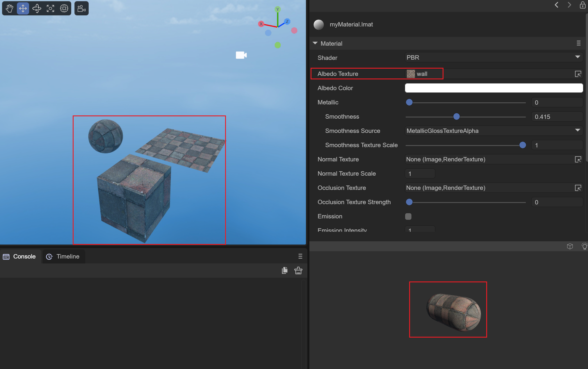Toggle the inspector lock icon
The width and height of the screenshot is (588, 369).
pyautogui.click(x=582, y=5)
